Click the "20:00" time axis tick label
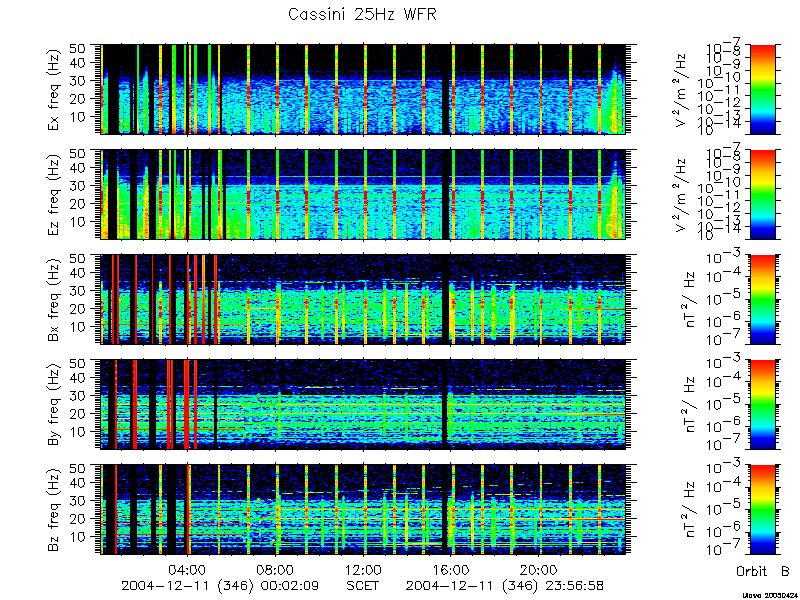800x600 pixels. (539, 569)
